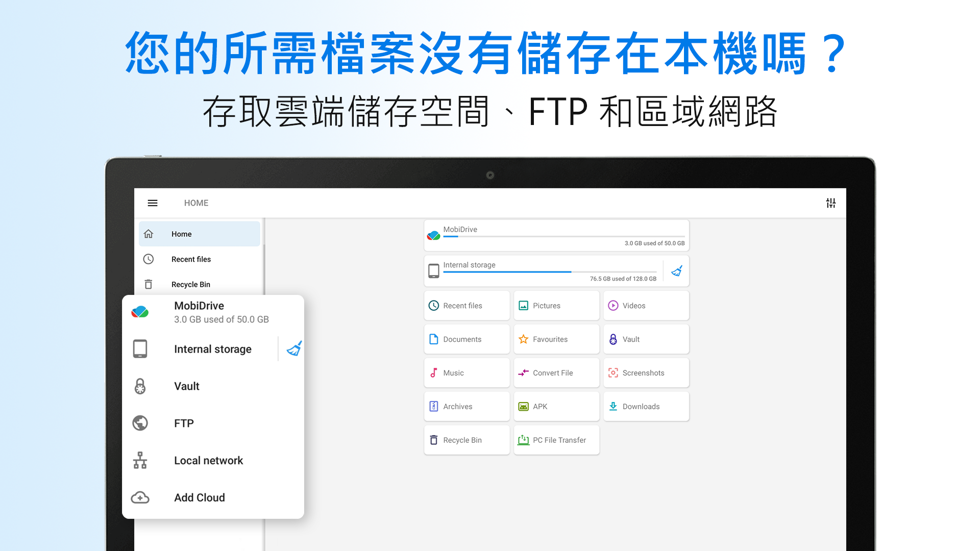Image resolution: width=980 pixels, height=551 pixels.
Task: Click the Internal storage usage bar
Action: pyautogui.click(x=550, y=272)
